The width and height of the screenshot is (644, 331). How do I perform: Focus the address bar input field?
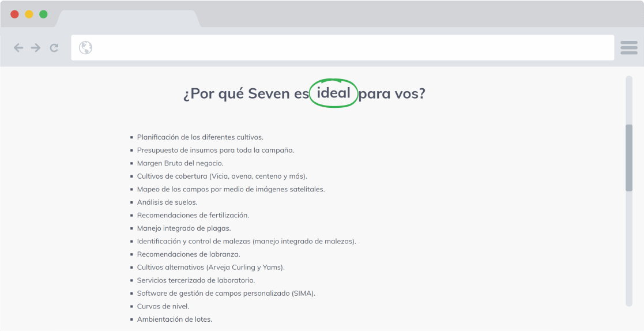342,48
